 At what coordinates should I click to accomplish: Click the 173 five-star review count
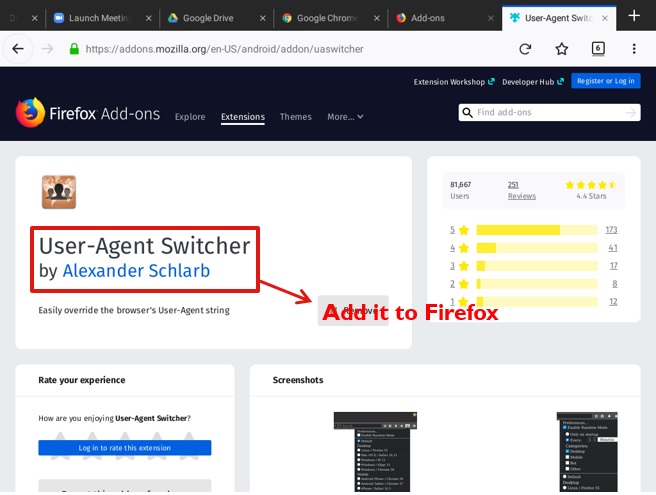[611, 230]
